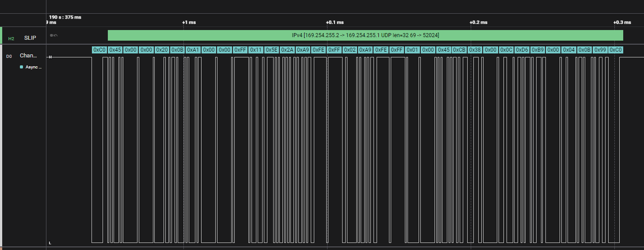Select the 0x5E decoded byte bubble
Image resolution: width=644 pixels, height=250 pixels.
271,50
